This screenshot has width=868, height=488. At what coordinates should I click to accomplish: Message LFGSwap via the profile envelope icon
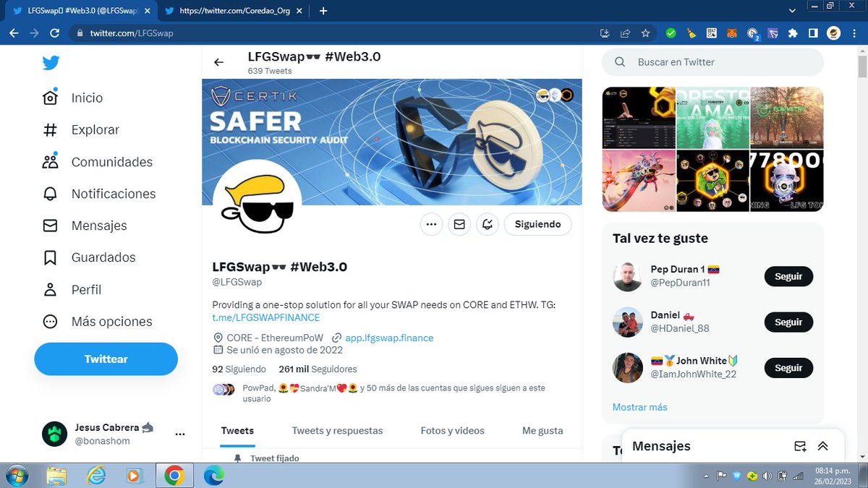click(x=459, y=224)
